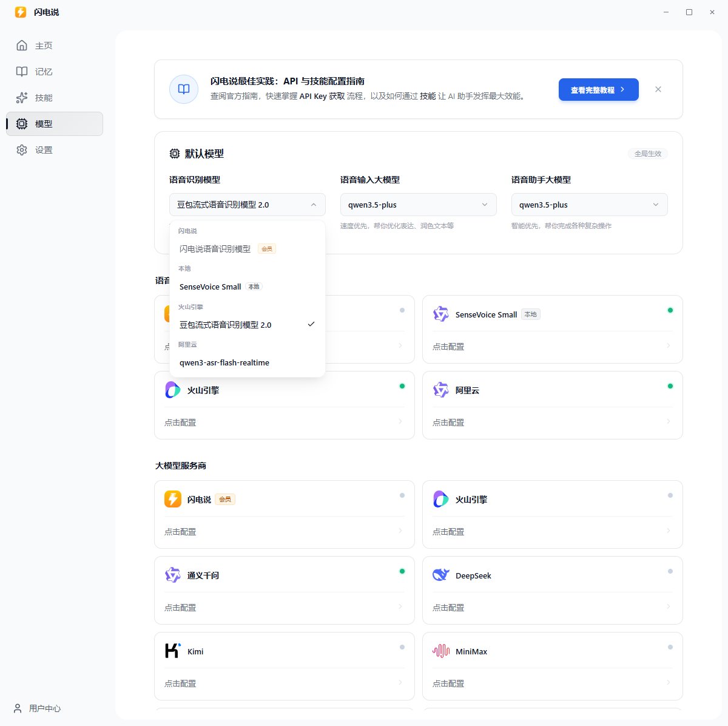This screenshot has height=726, width=728.
Task: Click the 全局生效 badge
Action: coord(648,154)
